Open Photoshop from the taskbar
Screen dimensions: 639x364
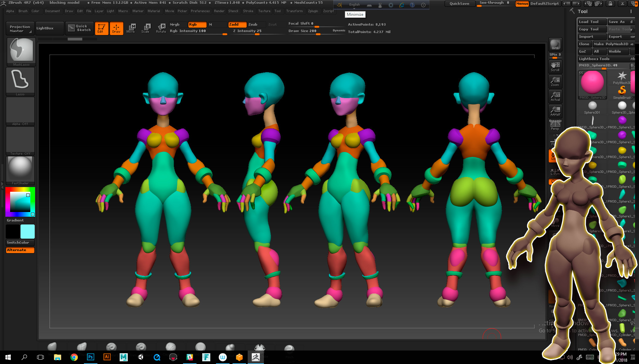point(90,357)
